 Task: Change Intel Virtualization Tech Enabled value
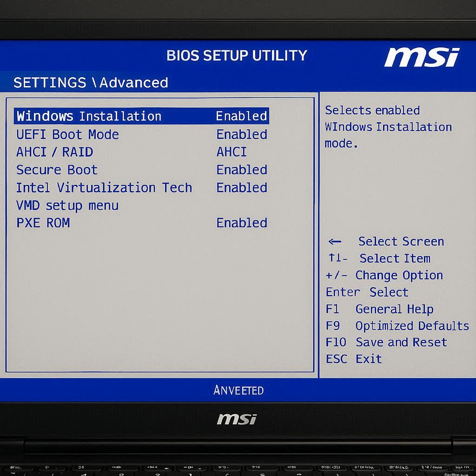[242, 188]
